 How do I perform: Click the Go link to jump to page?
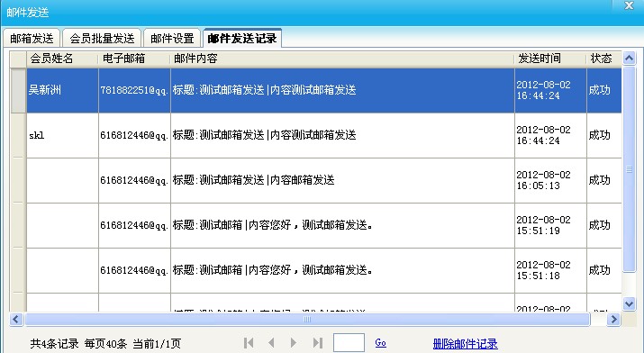click(380, 343)
